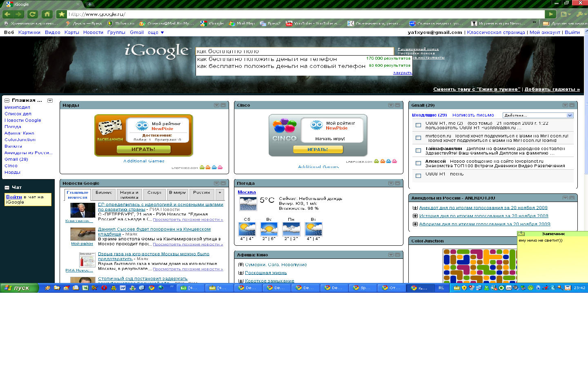The image size is (588, 368).
Task: Open the Погода gadget menu dropdown
Action: (x=391, y=183)
